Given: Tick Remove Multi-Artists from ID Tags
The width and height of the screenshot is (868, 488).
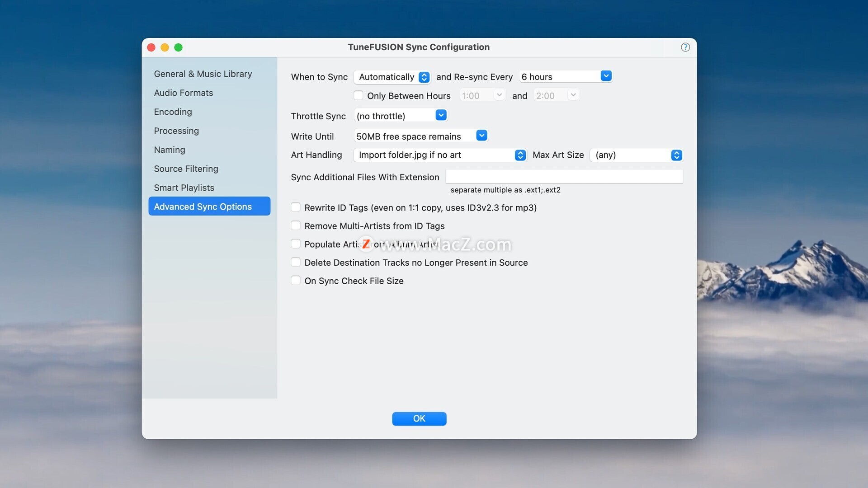Looking at the screenshot, I should coord(295,225).
